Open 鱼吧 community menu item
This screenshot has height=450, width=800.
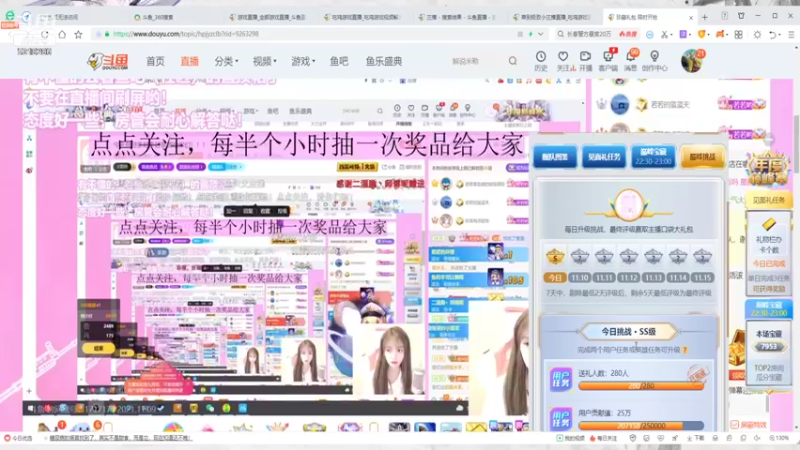click(x=339, y=61)
